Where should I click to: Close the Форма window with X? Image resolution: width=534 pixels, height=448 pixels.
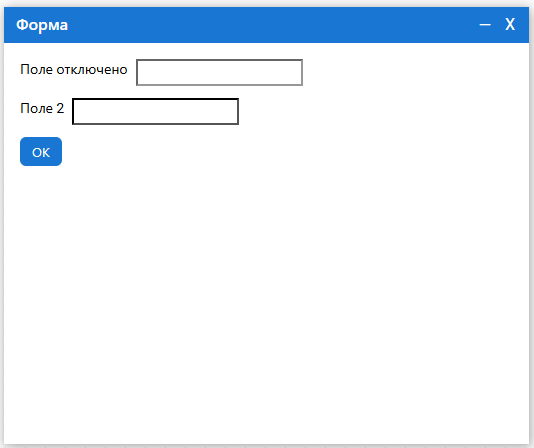pos(510,25)
